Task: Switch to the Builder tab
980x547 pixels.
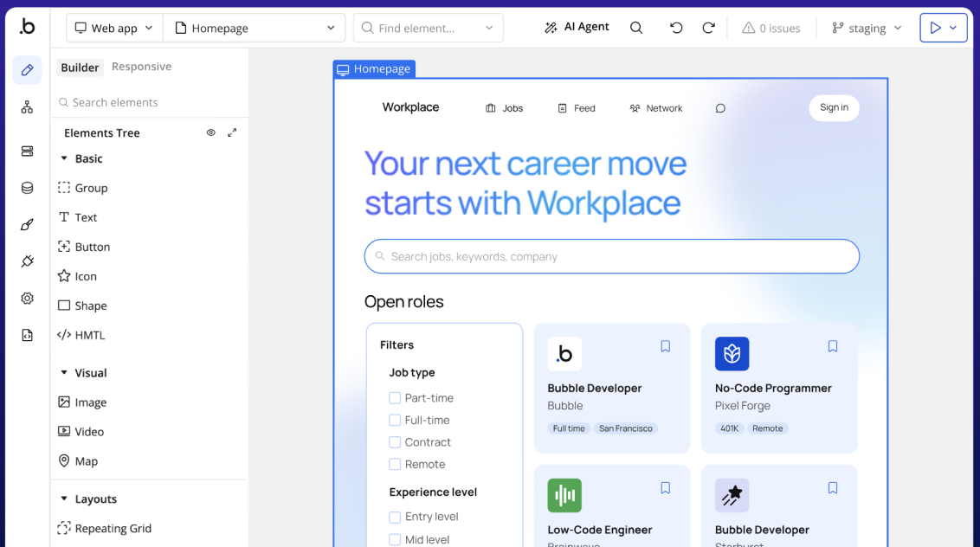Action: tap(80, 67)
